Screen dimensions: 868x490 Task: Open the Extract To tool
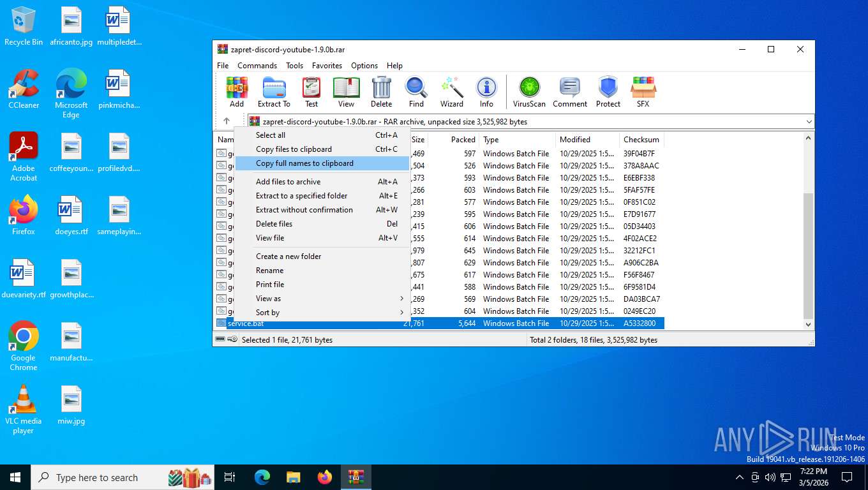[x=274, y=92]
